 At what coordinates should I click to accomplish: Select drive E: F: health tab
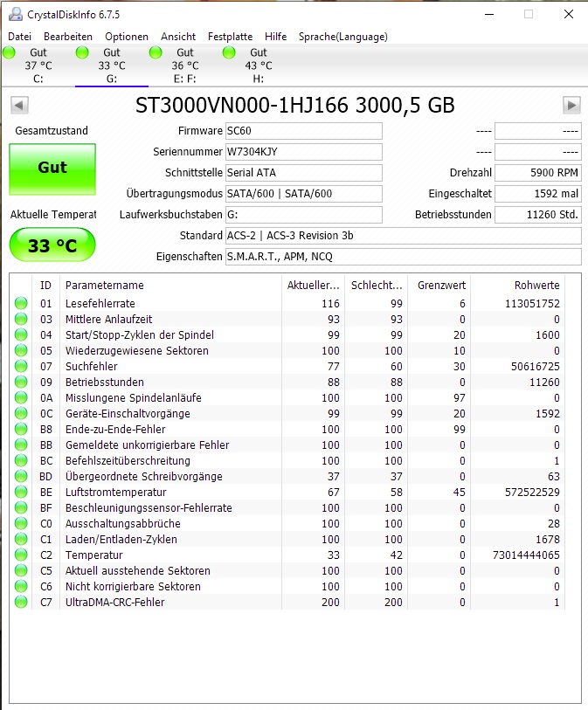tap(185, 65)
